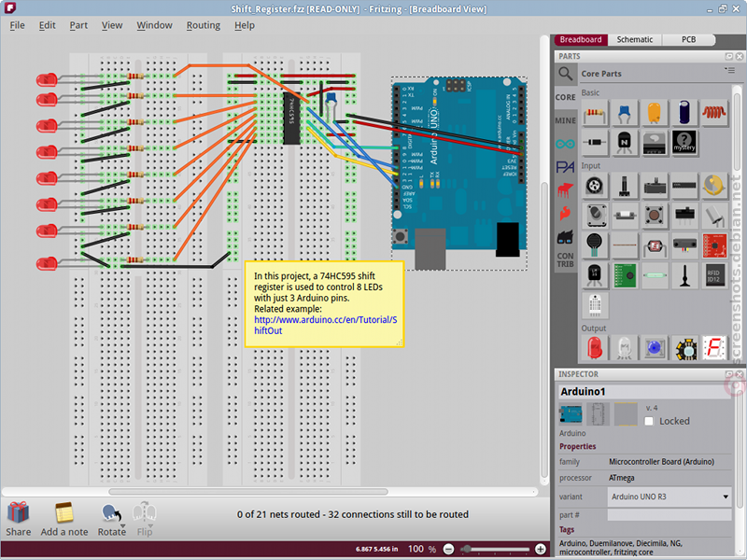
Task: Select the CORE parts bin tab
Action: tap(565, 97)
